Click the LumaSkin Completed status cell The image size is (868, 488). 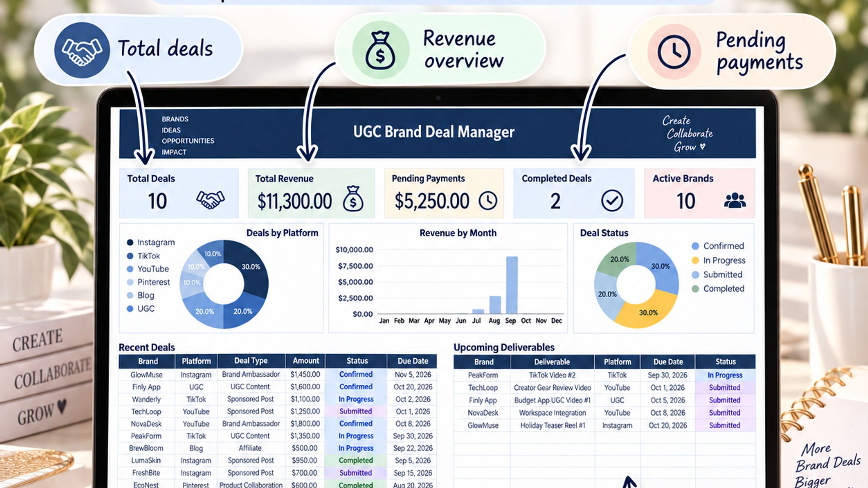tap(356, 461)
